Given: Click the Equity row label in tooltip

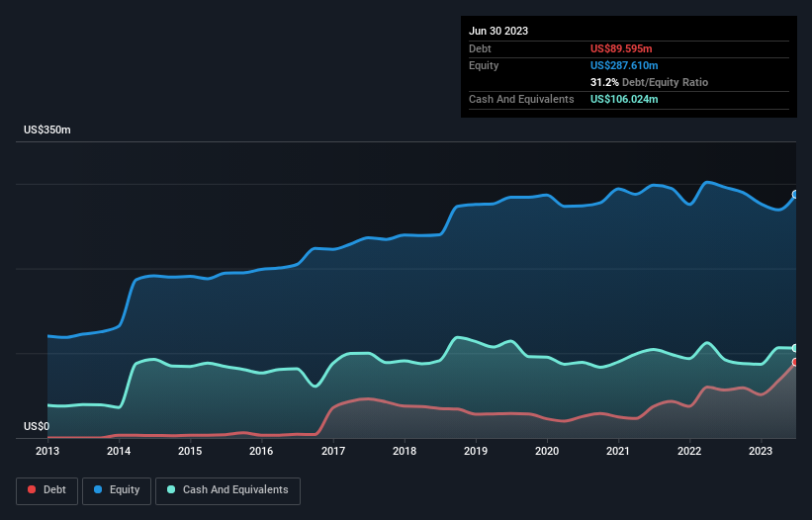Looking at the screenshot, I should 484,65.
